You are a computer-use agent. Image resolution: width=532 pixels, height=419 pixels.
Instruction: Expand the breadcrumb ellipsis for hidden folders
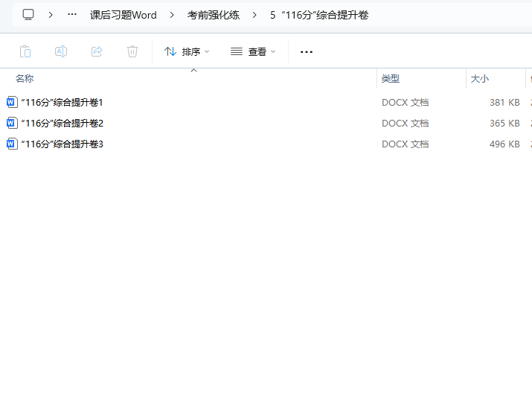coord(72,15)
